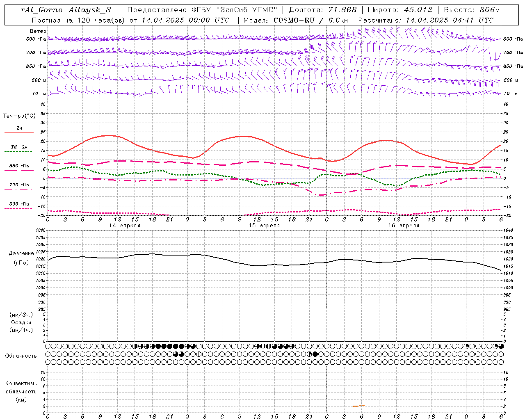Screen dimensions: 525x420
Task: Click the Ветер panel label
Action: point(38,31)
